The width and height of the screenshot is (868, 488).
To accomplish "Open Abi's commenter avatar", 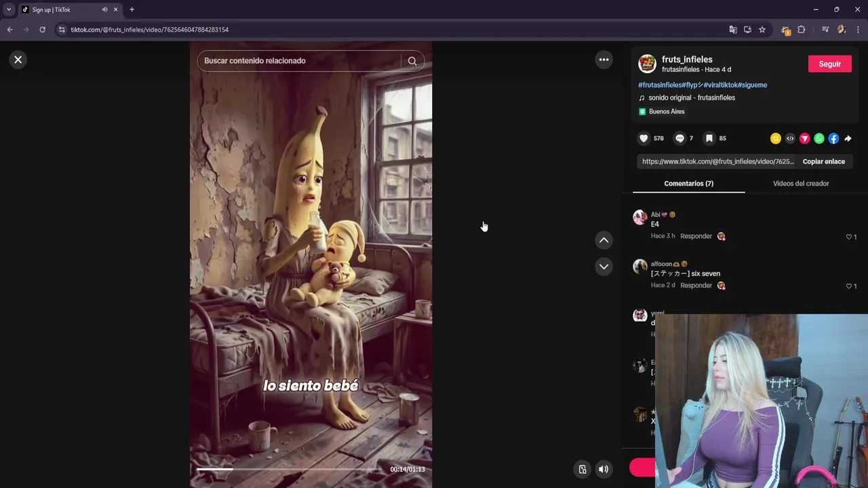I will click(x=640, y=217).
